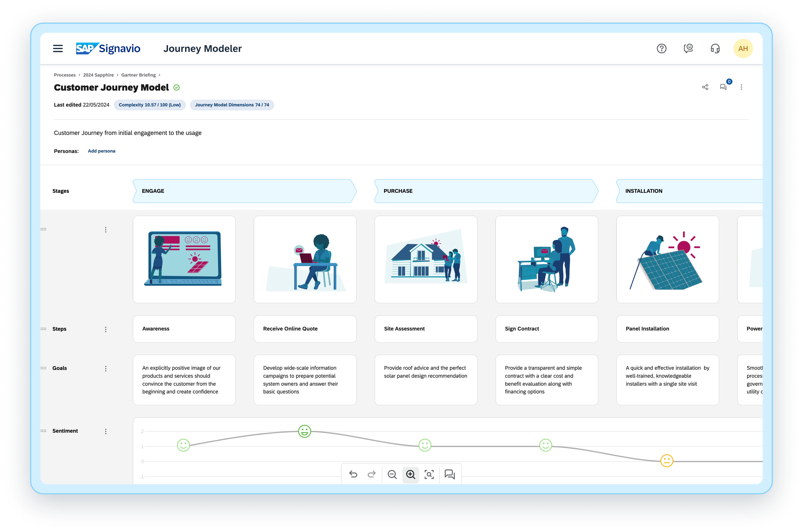
Task: Open comments showing the zero badge
Action: tap(723, 87)
